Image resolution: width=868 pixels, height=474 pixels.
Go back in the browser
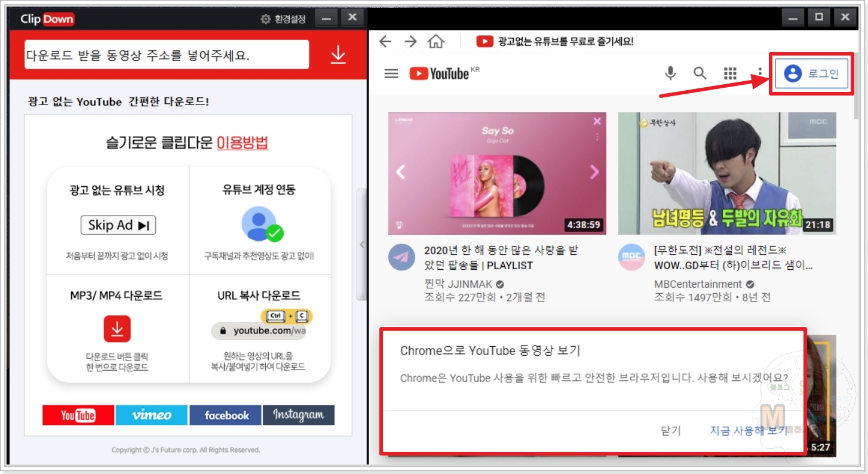coord(385,41)
